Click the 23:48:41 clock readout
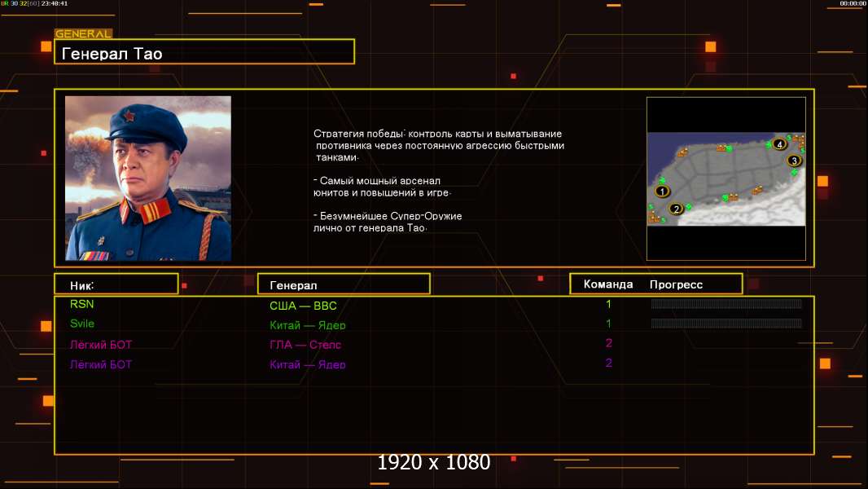868x489 pixels. (x=55, y=3)
